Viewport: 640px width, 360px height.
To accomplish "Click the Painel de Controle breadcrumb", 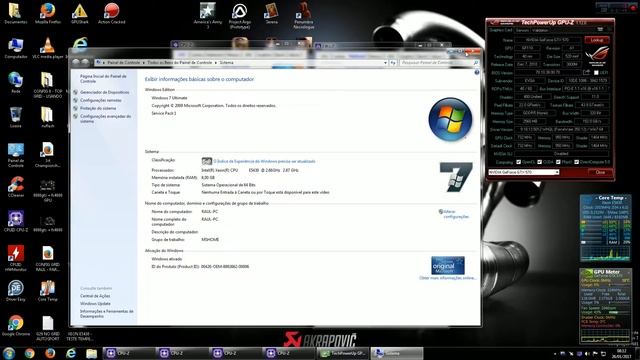I will click(123, 63).
